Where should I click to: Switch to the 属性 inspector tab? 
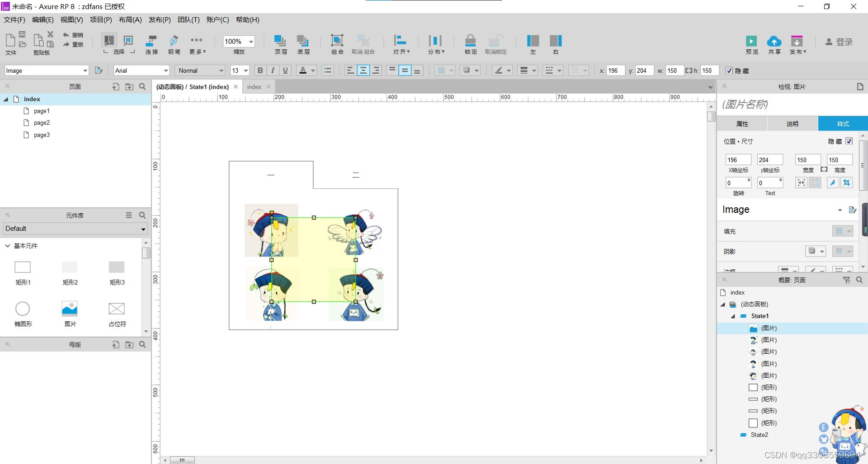[742, 124]
